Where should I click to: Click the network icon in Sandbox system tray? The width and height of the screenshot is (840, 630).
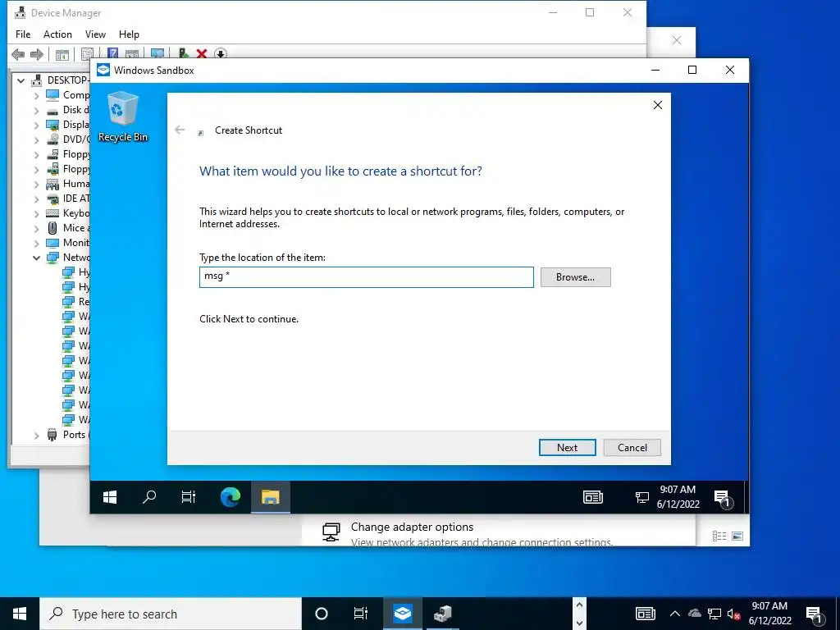[x=641, y=497]
